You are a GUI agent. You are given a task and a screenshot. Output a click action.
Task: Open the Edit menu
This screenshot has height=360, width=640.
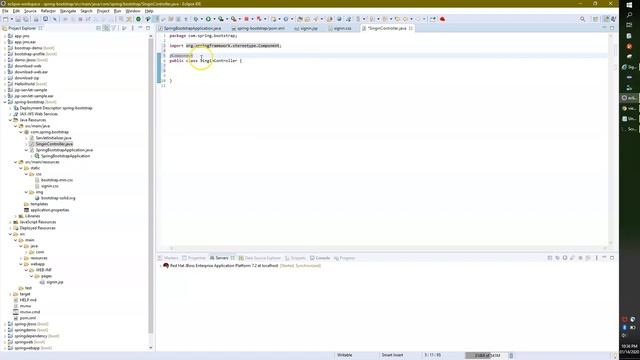pos(16,11)
